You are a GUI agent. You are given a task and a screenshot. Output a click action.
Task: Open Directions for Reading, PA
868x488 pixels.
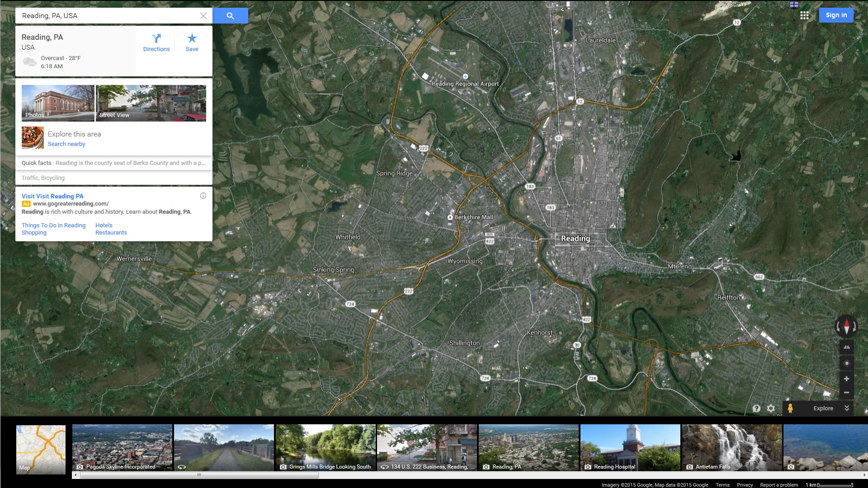(156, 42)
